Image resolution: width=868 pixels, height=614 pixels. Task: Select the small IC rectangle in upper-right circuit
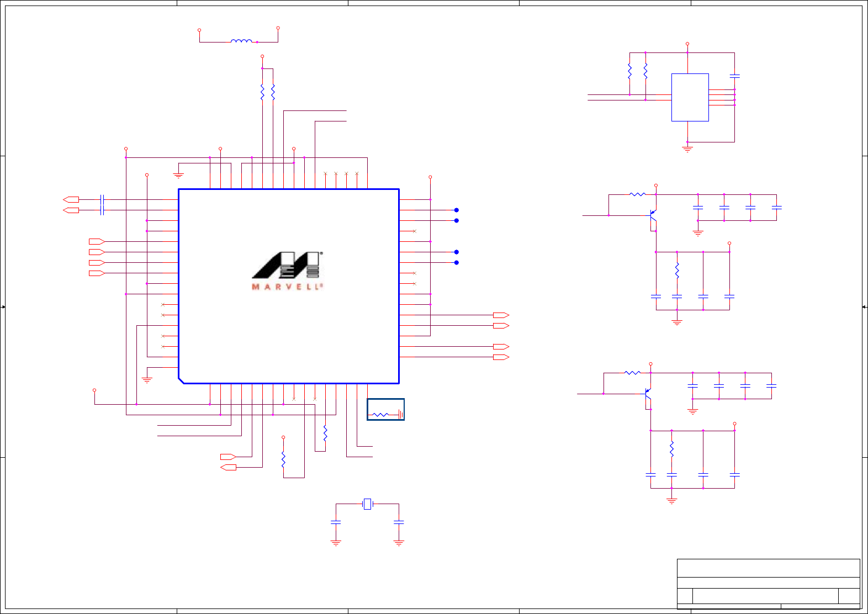click(690, 97)
